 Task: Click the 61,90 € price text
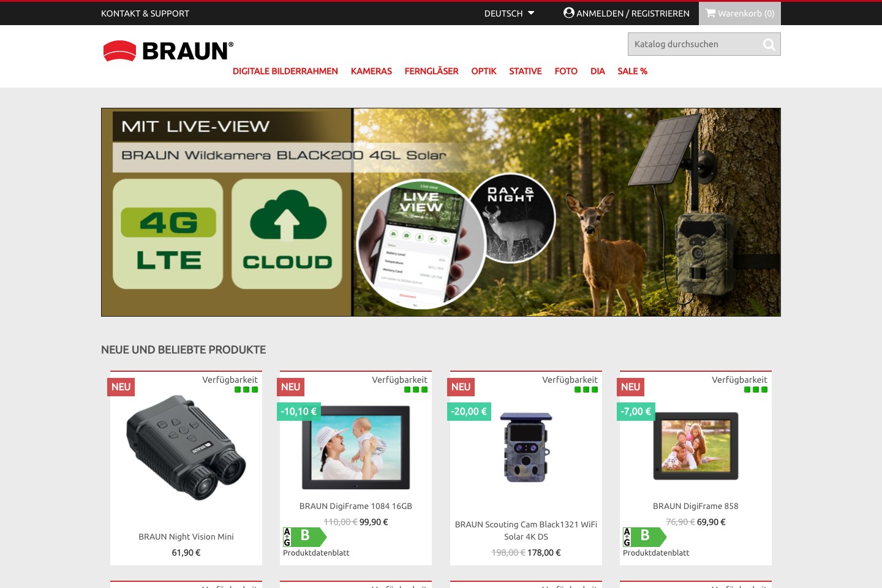coord(186,552)
